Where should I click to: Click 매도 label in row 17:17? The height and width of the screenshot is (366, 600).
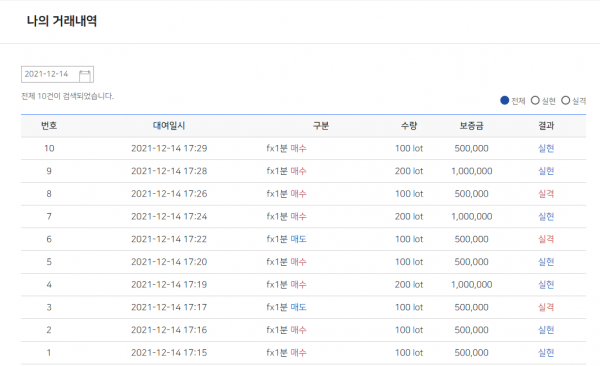pos(298,307)
